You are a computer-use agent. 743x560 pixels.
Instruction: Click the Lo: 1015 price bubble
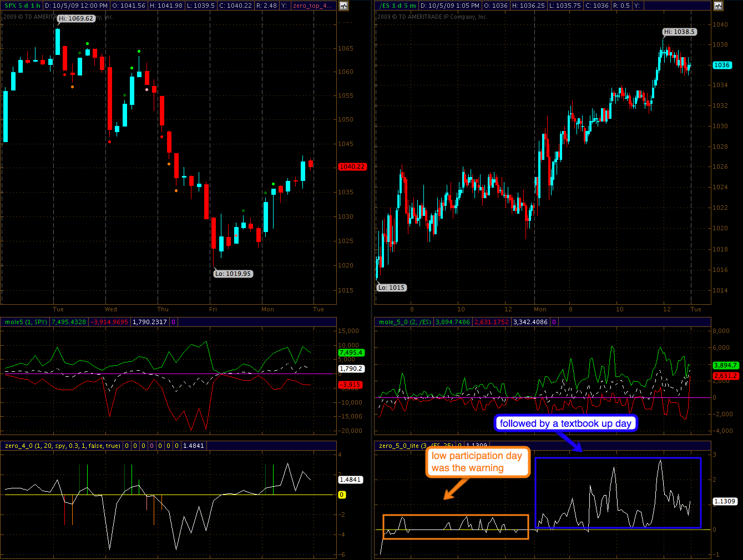(392, 287)
